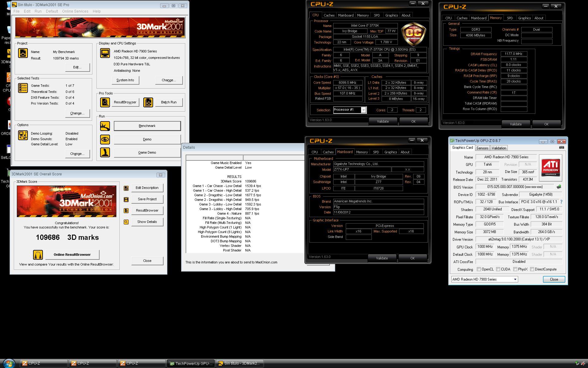Click the Selected Tests checklist icon
Screen dimensions: 588x368
[23, 88]
